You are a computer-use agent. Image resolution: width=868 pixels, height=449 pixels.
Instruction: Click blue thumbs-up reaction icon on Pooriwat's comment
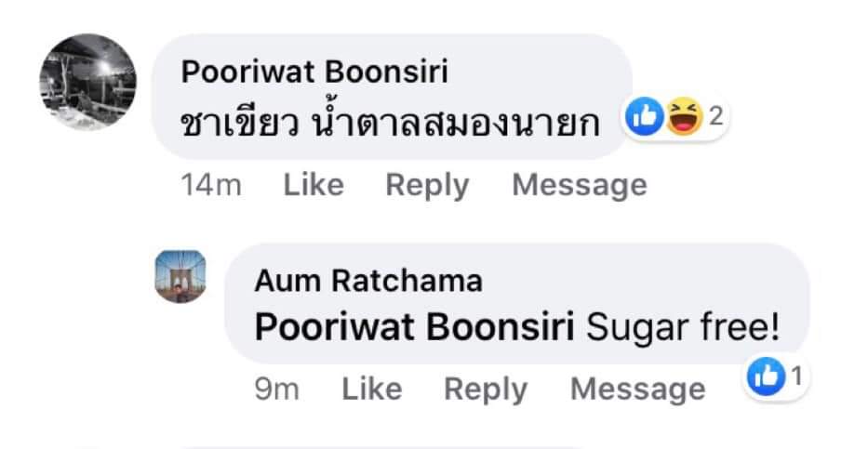pyautogui.click(x=645, y=116)
